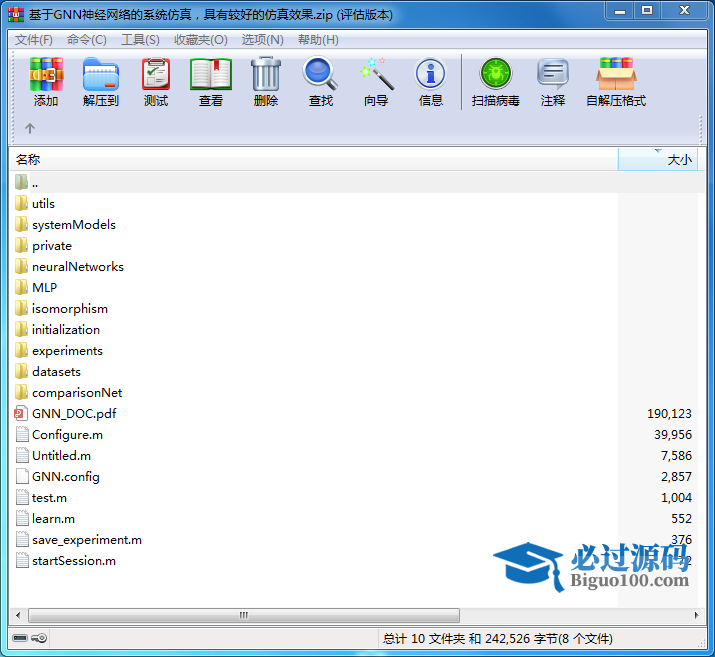Click the scroll left arrow
715x657 pixels.
pyautogui.click(x=18, y=616)
